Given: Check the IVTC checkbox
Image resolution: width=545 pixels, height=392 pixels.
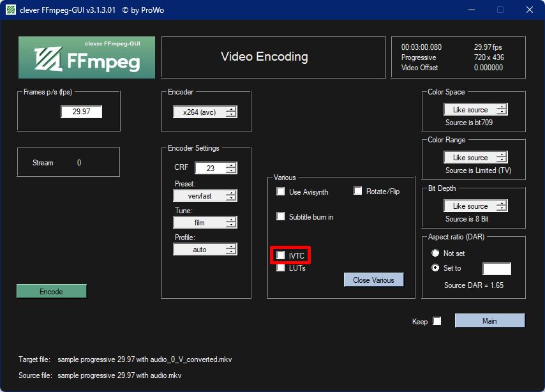Looking at the screenshot, I should (x=281, y=255).
